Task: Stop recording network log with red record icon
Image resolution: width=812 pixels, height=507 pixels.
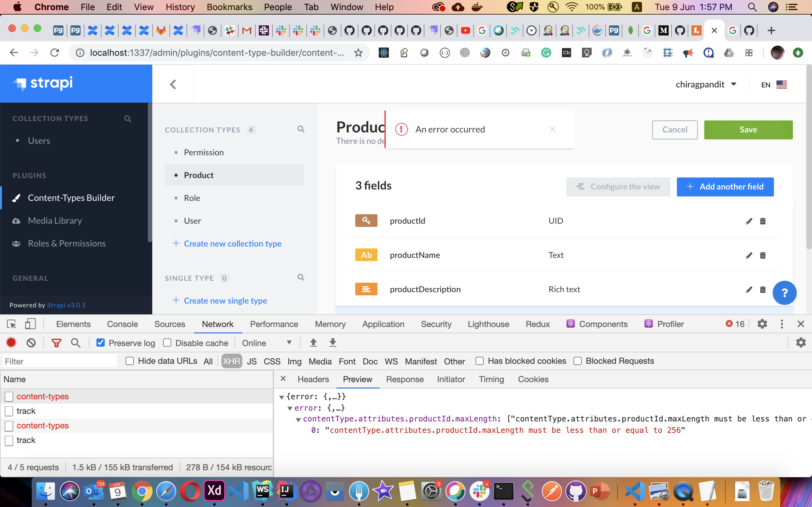Action: (11, 342)
